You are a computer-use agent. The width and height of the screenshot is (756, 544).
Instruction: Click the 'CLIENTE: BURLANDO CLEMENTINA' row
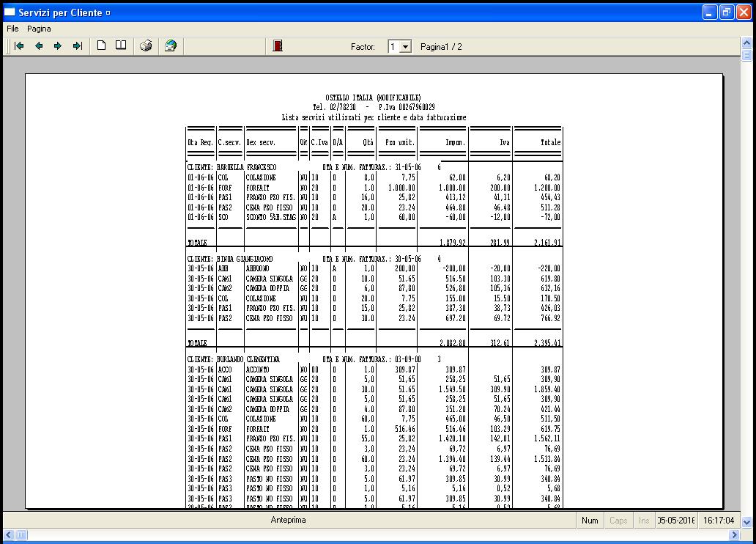tap(314, 359)
